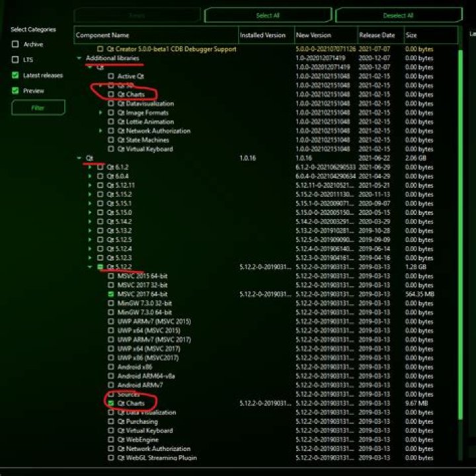The width and height of the screenshot is (476, 476).
Task: Tick the Qt Datavisualization checkbox
Action: (x=111, y=104)
